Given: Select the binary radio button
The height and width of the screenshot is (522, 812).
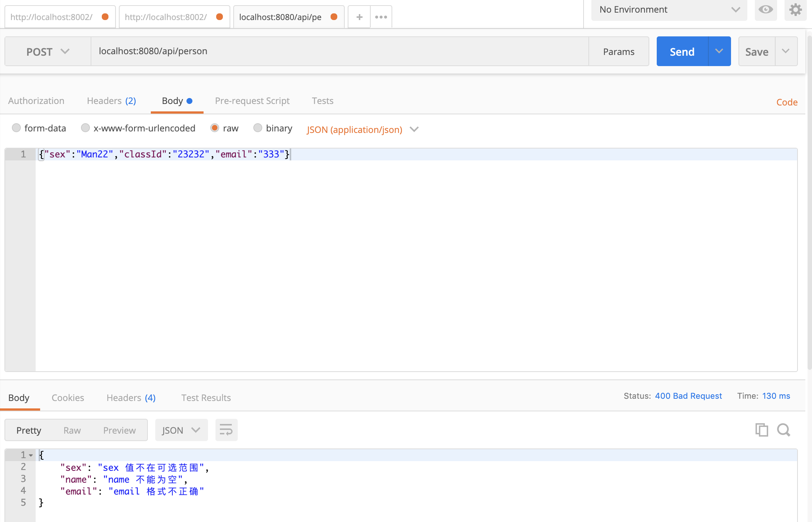Looking at the screenshot, I should (257, 128).
